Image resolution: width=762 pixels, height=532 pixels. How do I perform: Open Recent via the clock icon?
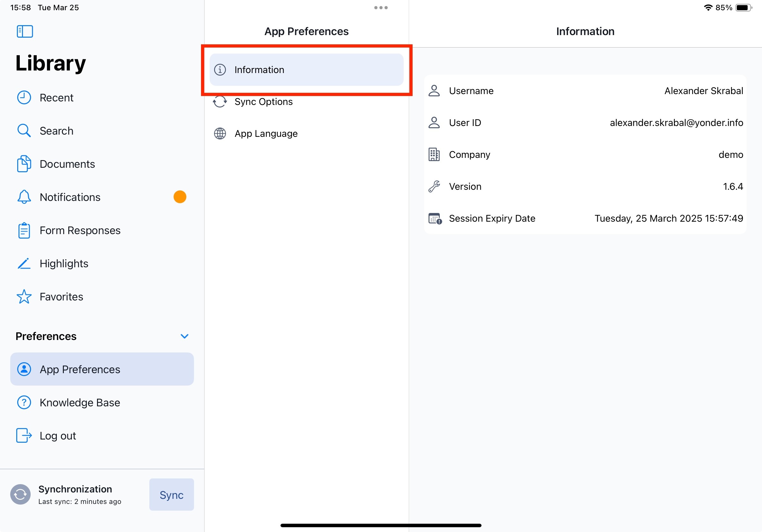[24, 98]
